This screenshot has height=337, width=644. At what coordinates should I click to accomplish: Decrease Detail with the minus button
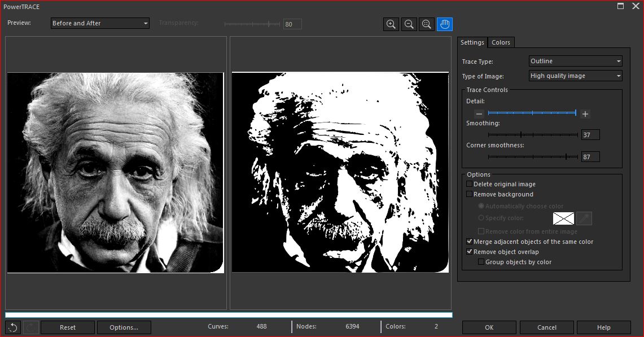(x=479, y=114)
